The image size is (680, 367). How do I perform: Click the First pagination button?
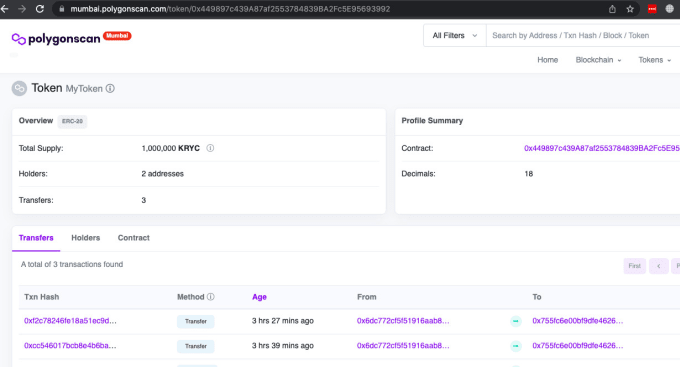pyautogui.click(x=634, y=266)
